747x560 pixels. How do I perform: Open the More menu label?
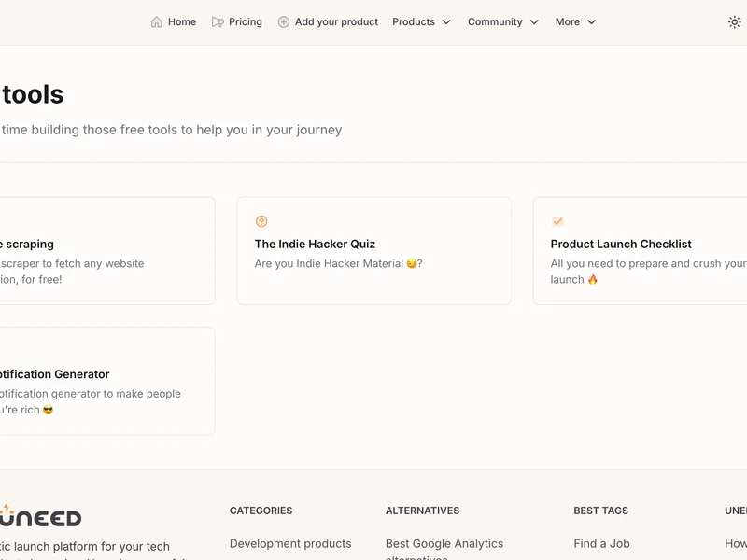coord(568,21)
